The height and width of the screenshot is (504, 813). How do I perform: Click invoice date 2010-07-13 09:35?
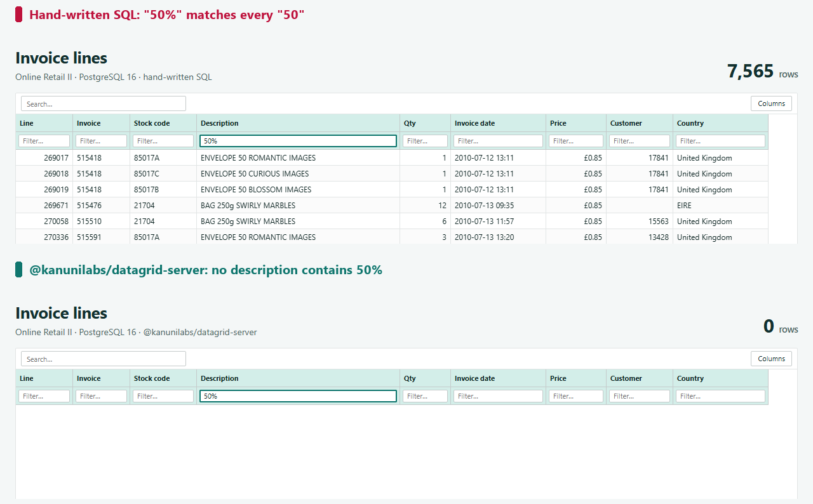(x=499, y=205)
